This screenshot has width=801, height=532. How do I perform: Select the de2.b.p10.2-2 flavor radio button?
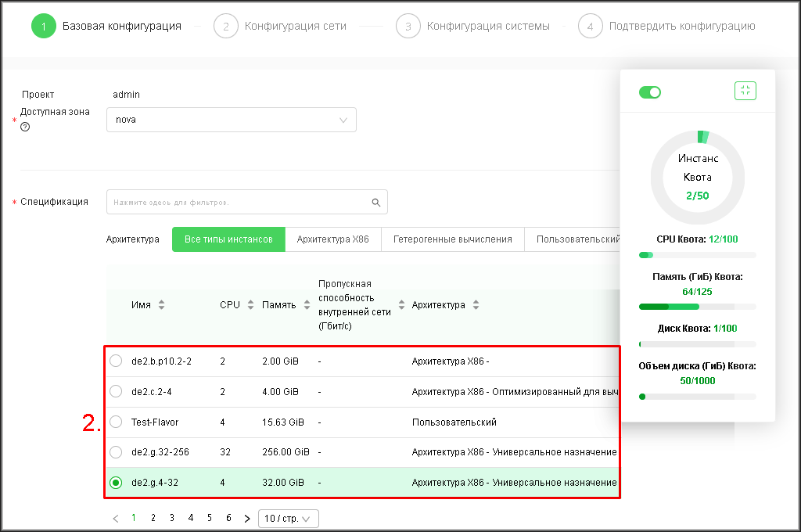click(116, 361)
